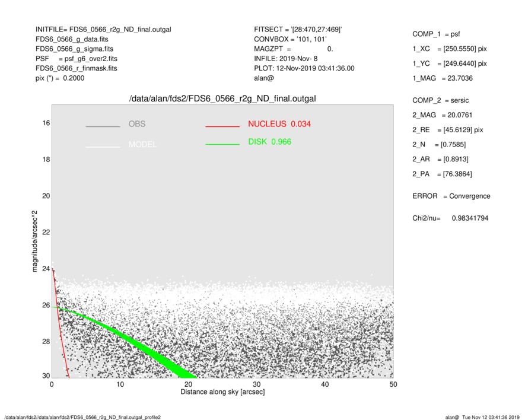This screenshot has width=525, height=420.
Task: Click the gray OBS legend line
Action: coord(103,126)
